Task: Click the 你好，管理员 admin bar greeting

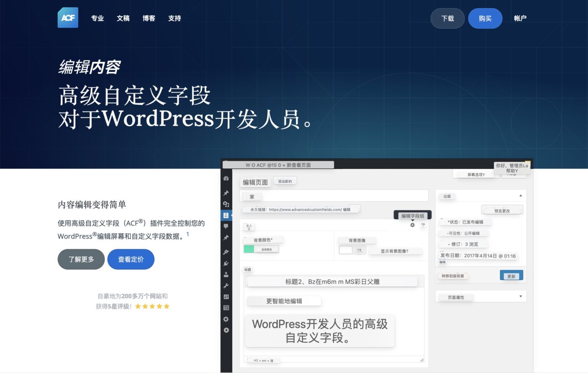Action: tap(512, 166)
